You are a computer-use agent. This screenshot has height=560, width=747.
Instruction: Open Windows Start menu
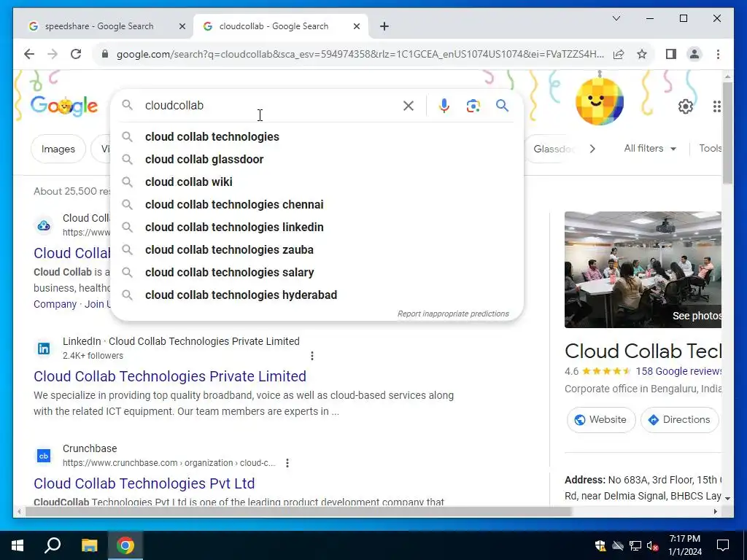18,545
